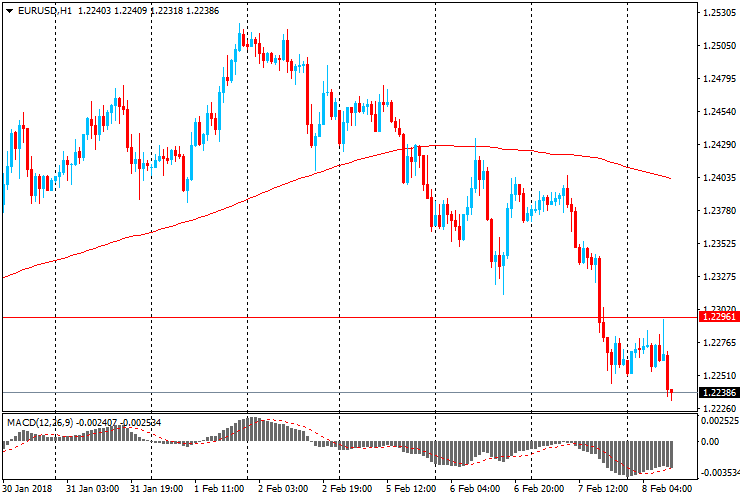
Task: Click the 7 Feb 12:00 time label
Action: (603, 489)
